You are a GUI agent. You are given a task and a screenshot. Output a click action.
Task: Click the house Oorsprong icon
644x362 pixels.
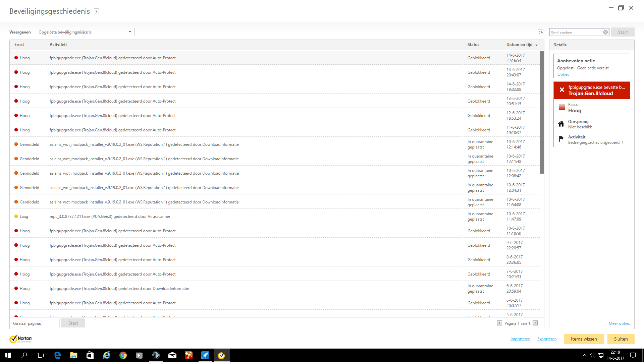561,124
